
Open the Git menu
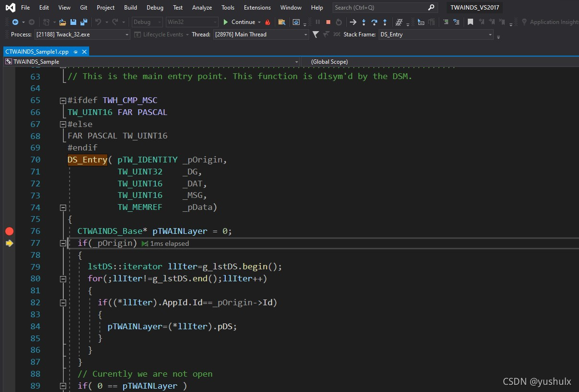84,8
